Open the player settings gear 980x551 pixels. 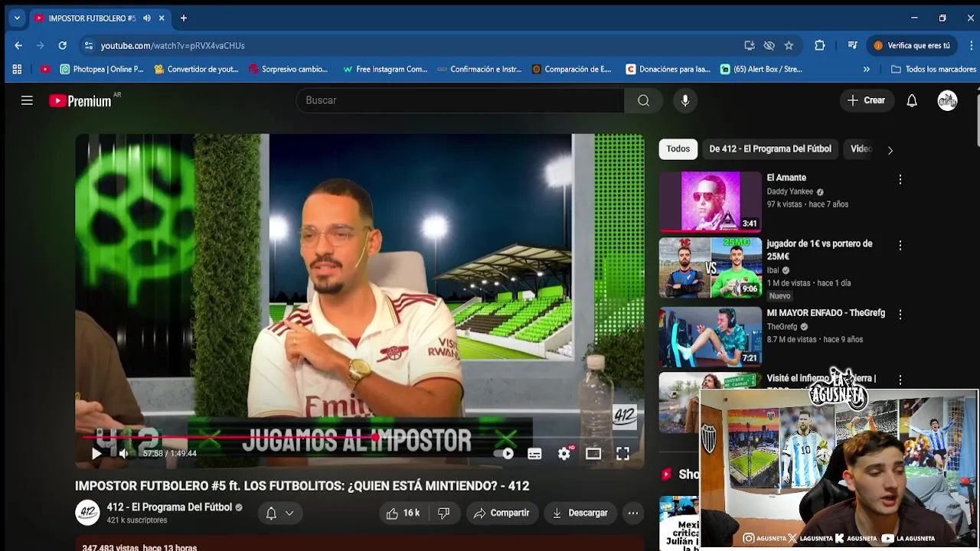(564, 454)
